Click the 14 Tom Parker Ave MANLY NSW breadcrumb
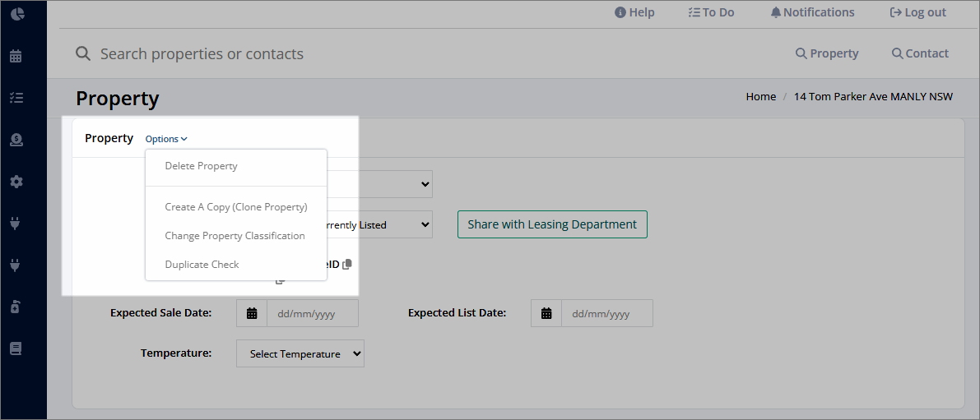The height and width of the screenshot is (420, 980). [873, 97]
